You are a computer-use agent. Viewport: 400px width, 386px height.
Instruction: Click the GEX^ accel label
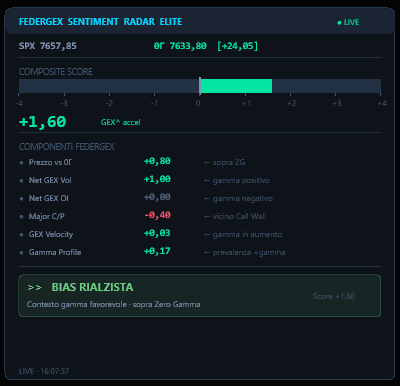point(120,122)
